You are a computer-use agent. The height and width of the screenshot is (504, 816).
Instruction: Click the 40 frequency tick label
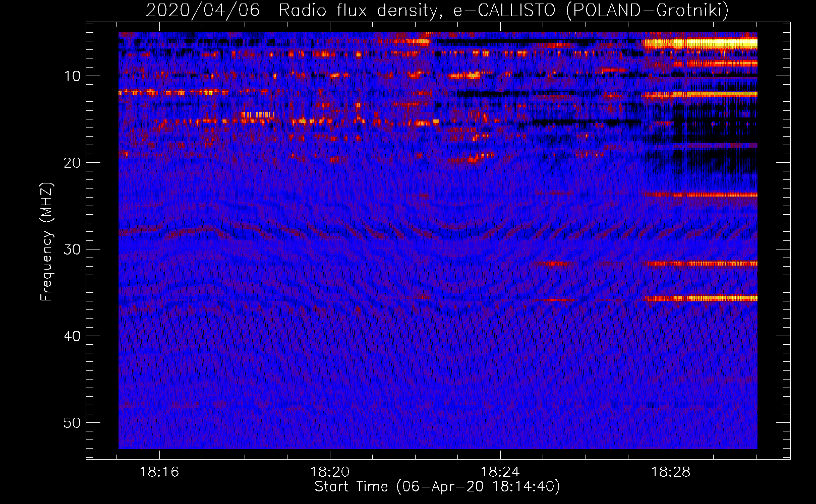click(73, 336)
